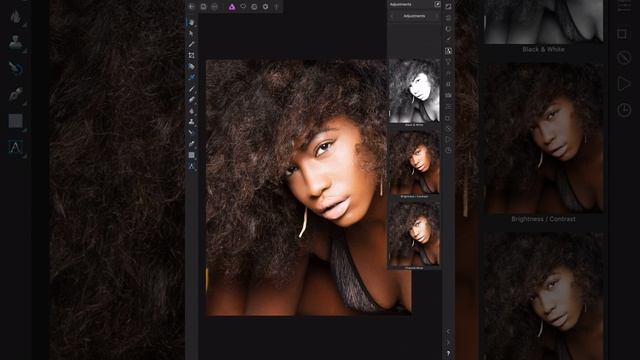The height and width of the screenshot is (360, 640).
Task: Switch to the purple Photo persona
Action: coord(232,7)
